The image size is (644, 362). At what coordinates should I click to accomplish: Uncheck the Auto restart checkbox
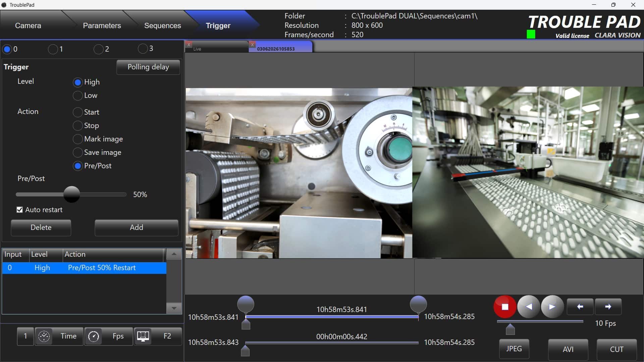pos(20,210)
